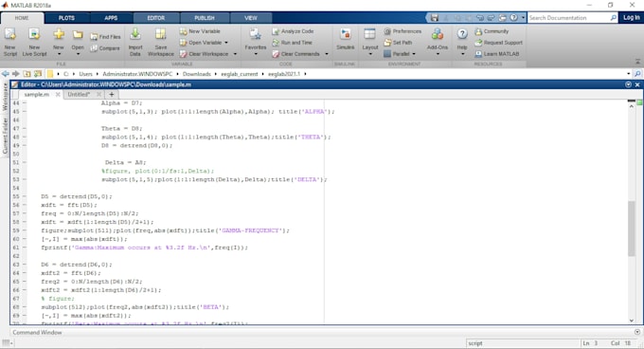
Task: Toggle breakpoint dash on line 63
Action: [25, 265]
